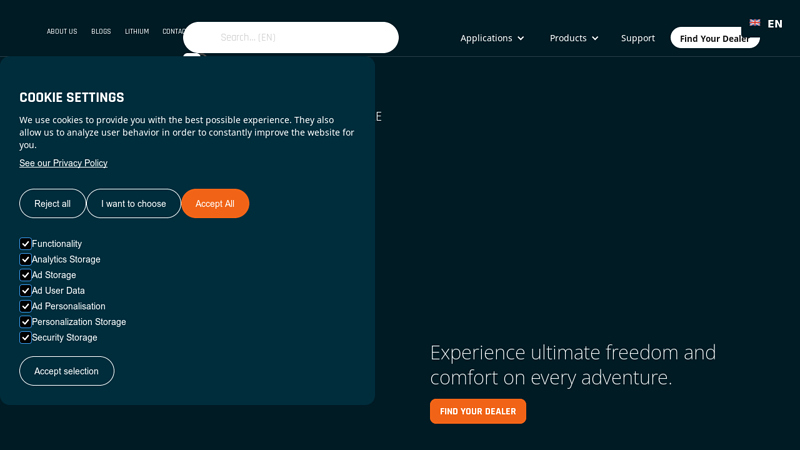Open the EN language selector
800x450 pixels.
[774, 24]
